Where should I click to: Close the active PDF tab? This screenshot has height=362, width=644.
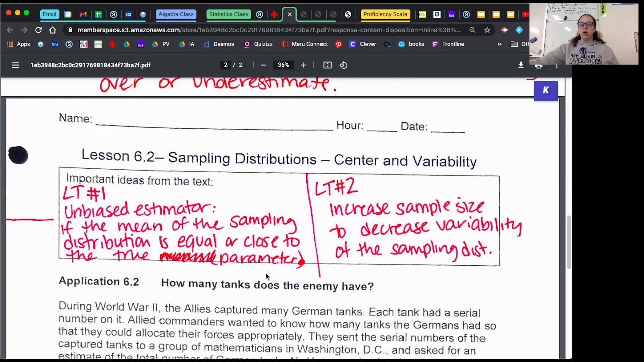289,14
